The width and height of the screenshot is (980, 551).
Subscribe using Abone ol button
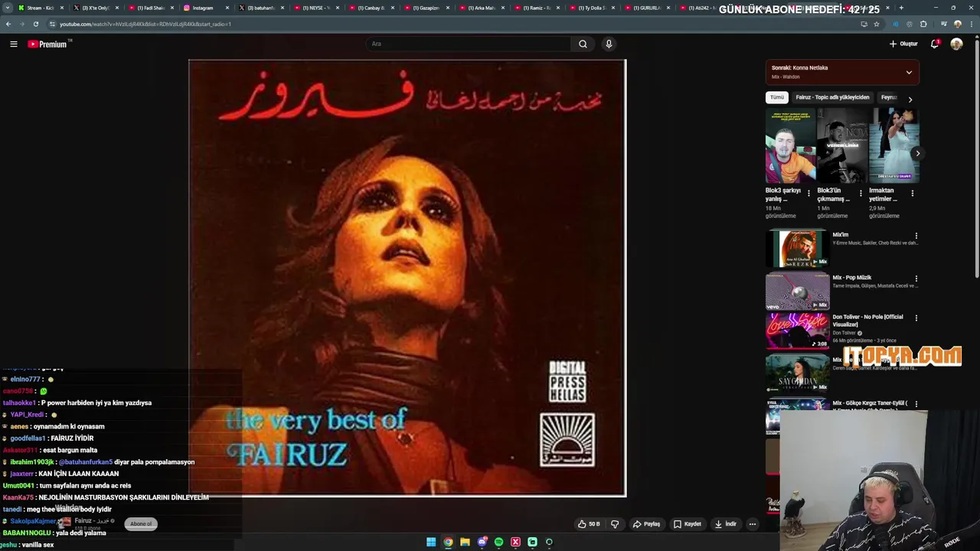(x=141, y=524)
